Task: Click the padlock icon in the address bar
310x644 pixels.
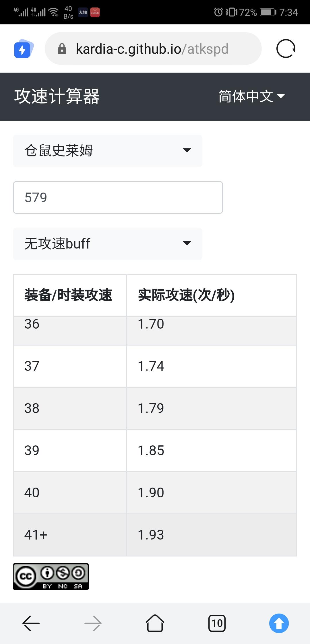Action: 62,49
